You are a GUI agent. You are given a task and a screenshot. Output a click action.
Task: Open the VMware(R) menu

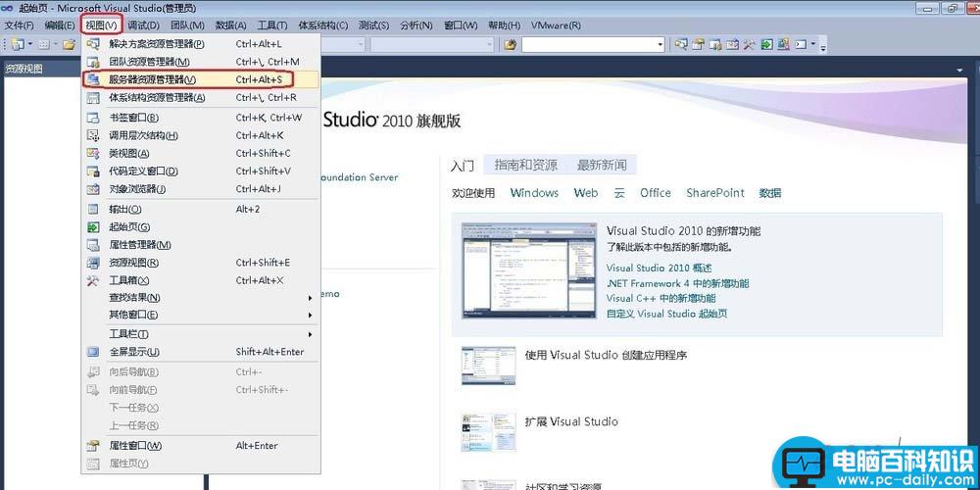pyautogui.click(x=556, y=25)
